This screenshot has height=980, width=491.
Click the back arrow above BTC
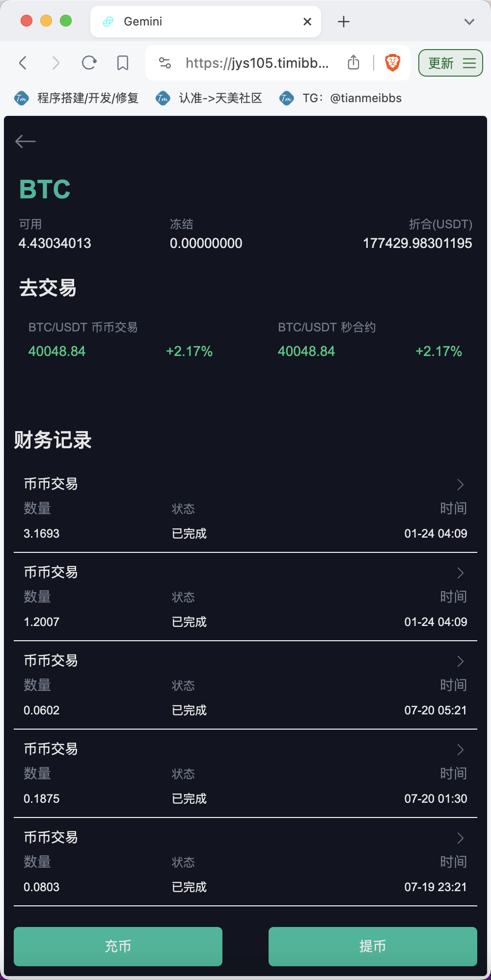26,141
